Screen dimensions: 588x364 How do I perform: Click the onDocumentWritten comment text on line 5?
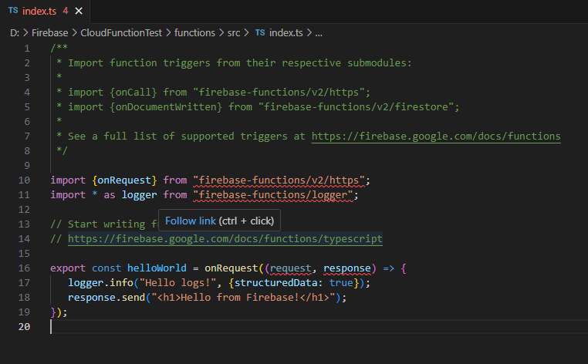[x=168, y=107]
